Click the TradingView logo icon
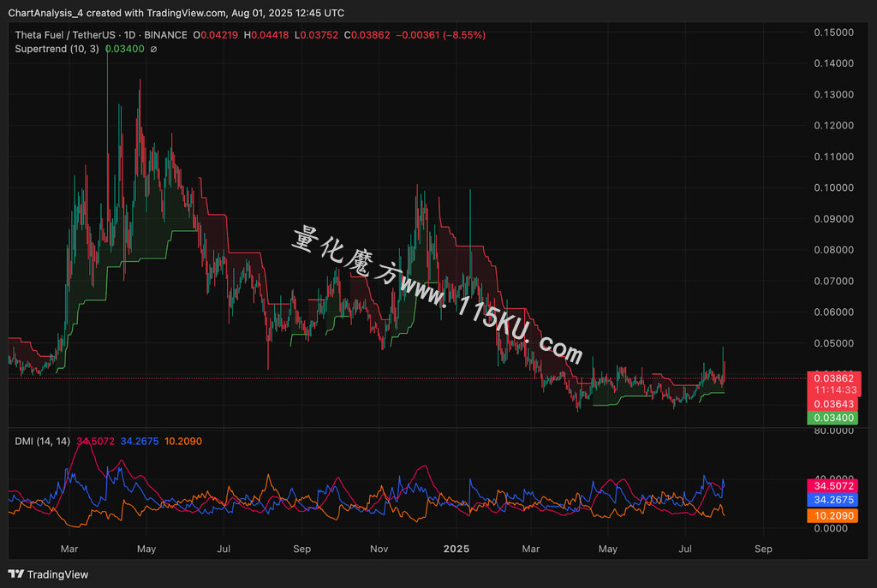This screenshot has height=588, width=877. point(16,574)
